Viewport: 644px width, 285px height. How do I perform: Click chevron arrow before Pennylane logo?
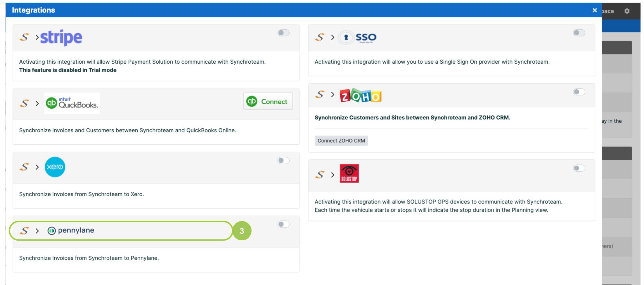[37, 231]
